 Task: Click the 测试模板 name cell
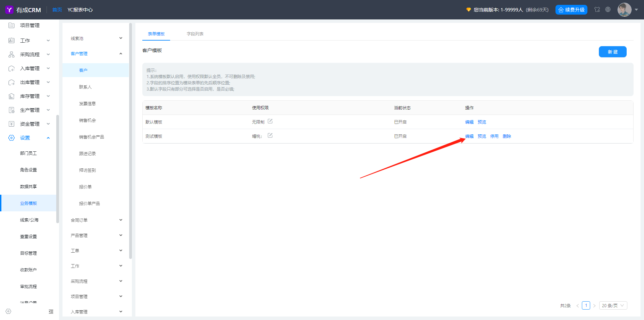154,136
